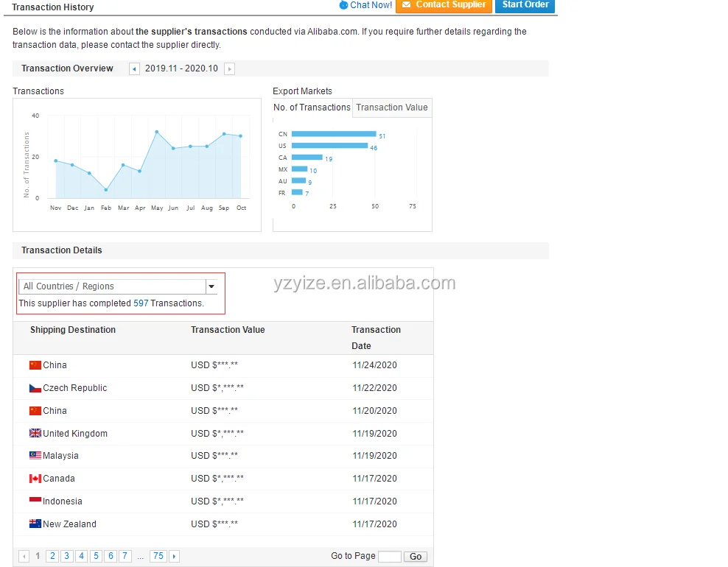Jump to page 75 of transactions

coord(158,557)
